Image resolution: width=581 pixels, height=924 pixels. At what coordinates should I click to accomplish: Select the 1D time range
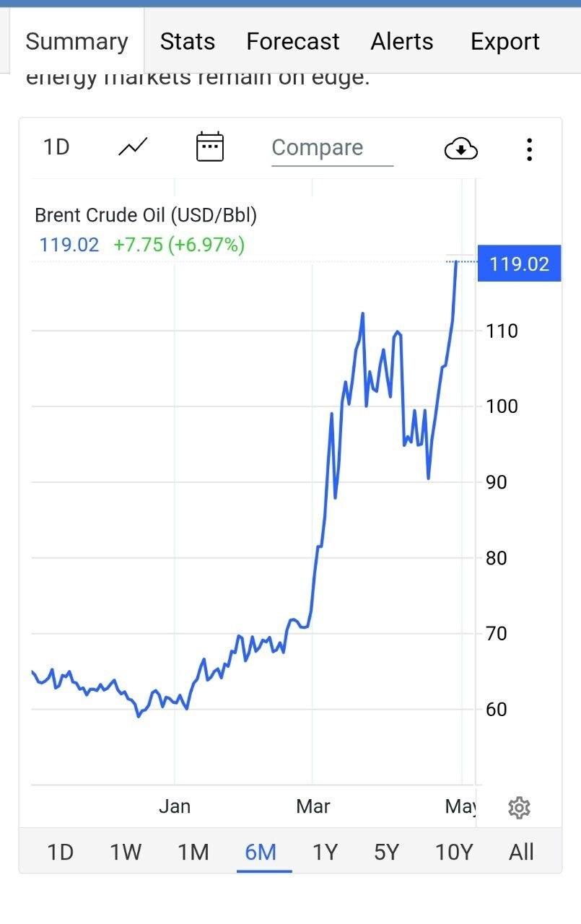(61, 853)
